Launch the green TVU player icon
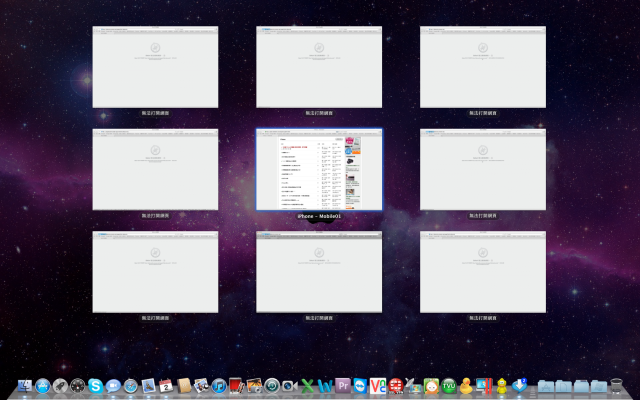640x400 pixels. pos(449,385)
